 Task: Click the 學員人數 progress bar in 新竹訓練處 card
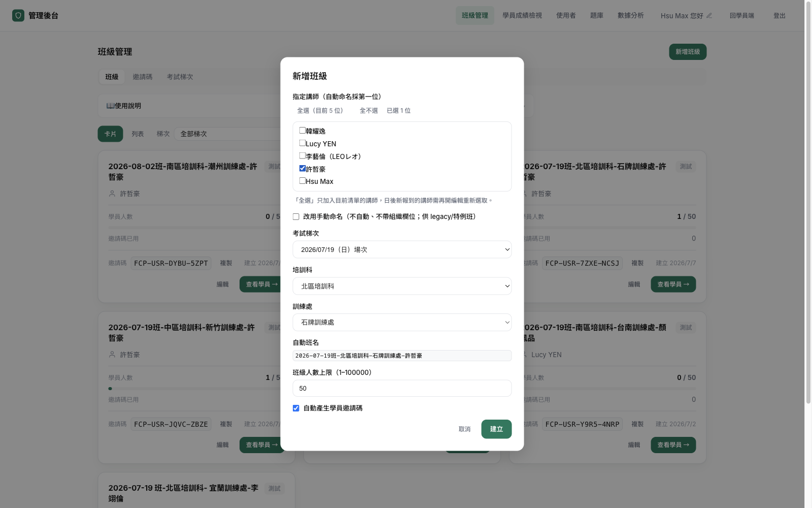pos(194,389)
